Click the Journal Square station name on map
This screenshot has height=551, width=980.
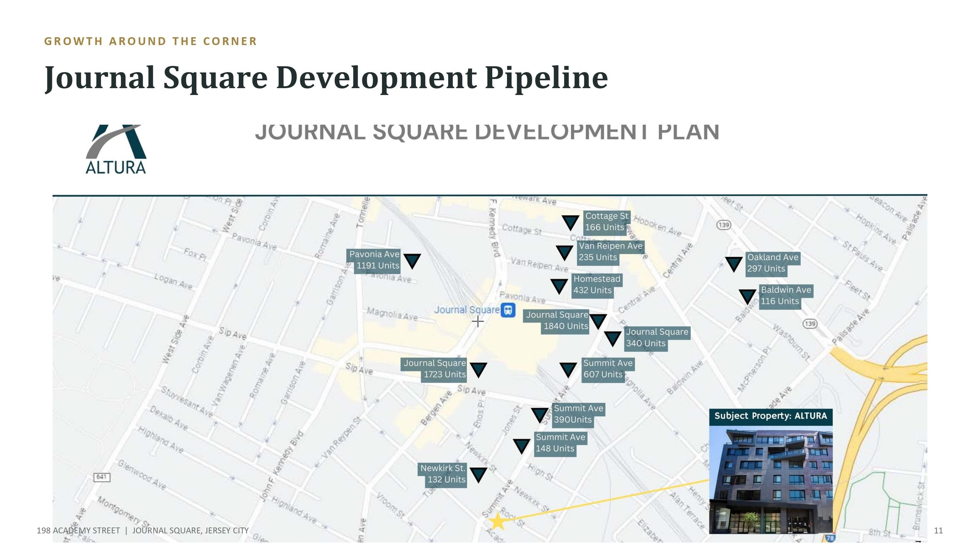(467, 310)
